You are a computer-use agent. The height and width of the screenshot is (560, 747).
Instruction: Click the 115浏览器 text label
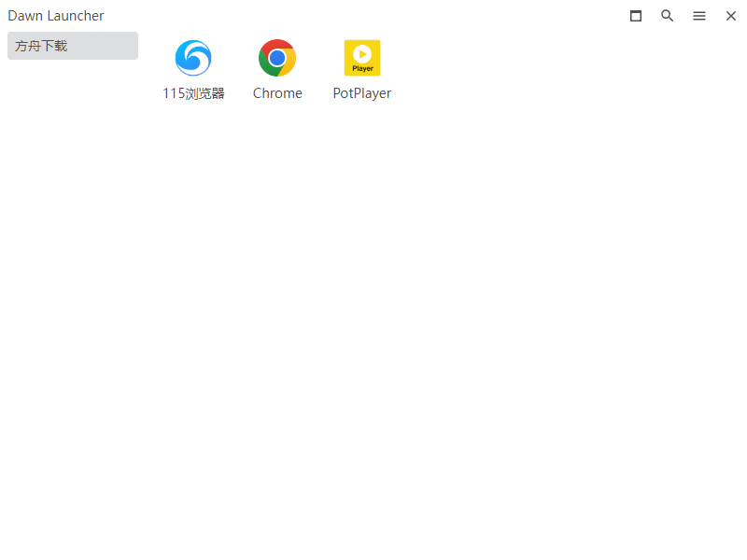coord(193,92)
